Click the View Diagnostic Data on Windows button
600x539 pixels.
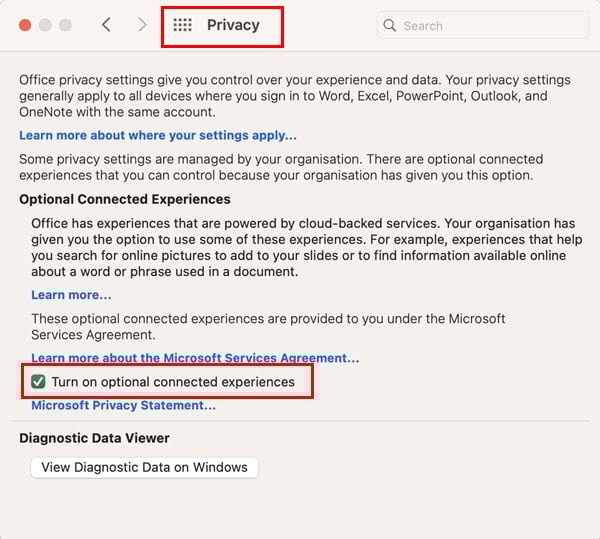(144, 467)
